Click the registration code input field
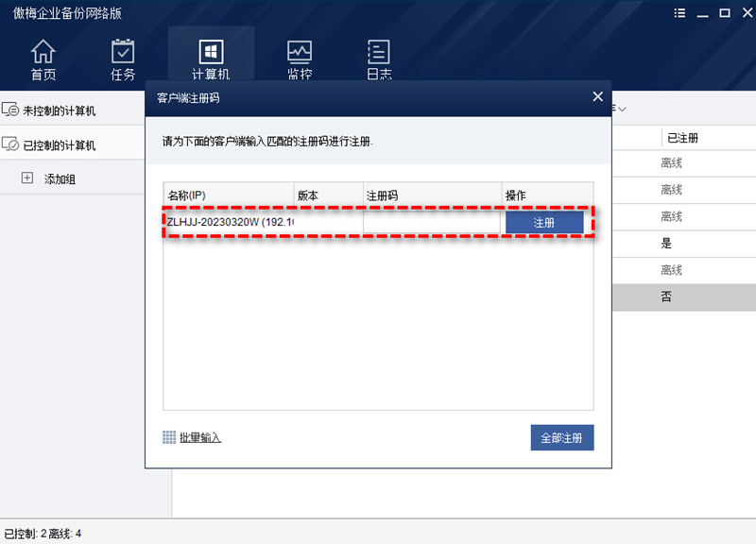Image resolution: width=756 pixels, height=544 pixels. click(x=435, y=221)
